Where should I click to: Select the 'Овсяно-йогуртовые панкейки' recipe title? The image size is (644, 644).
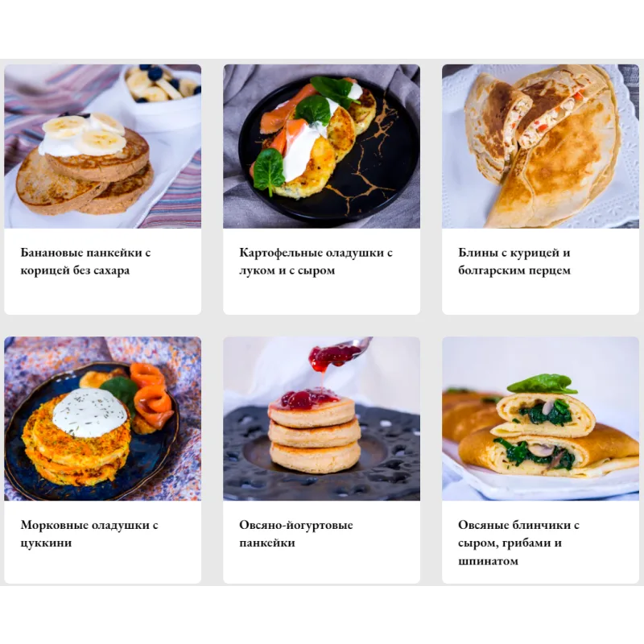[x=296, y=534]
